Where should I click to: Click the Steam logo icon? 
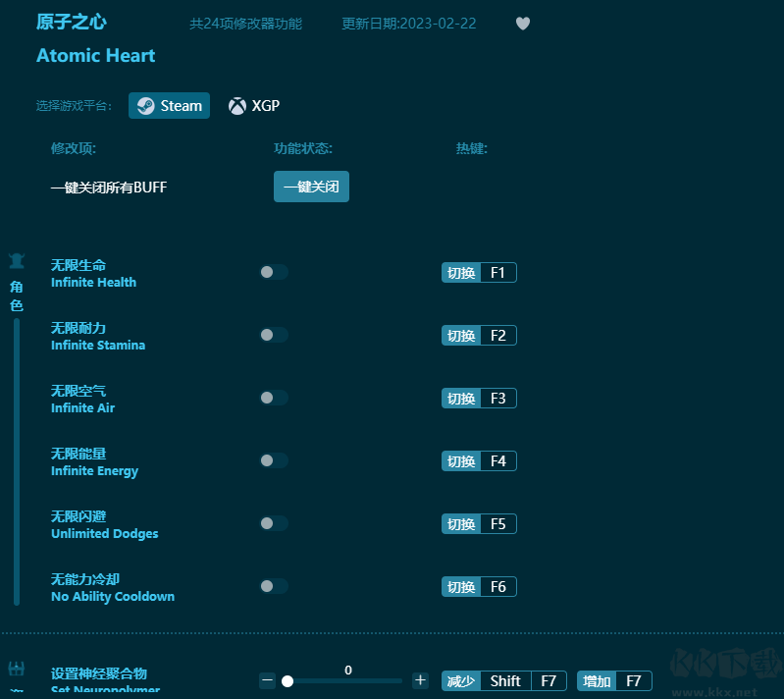pos(145,106)
